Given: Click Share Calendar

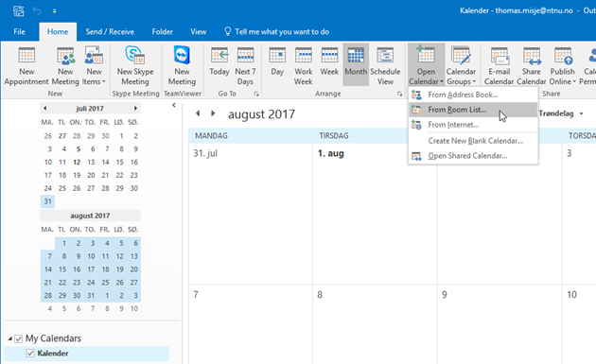Looking at the screenshot, I should point(531,66).
